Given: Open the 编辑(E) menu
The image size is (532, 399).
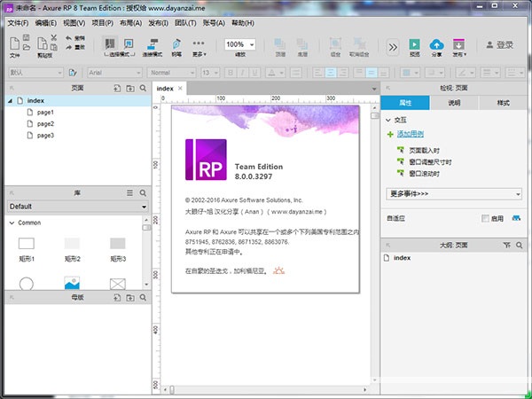Looking at the screenshot, I should click(46, 23).
